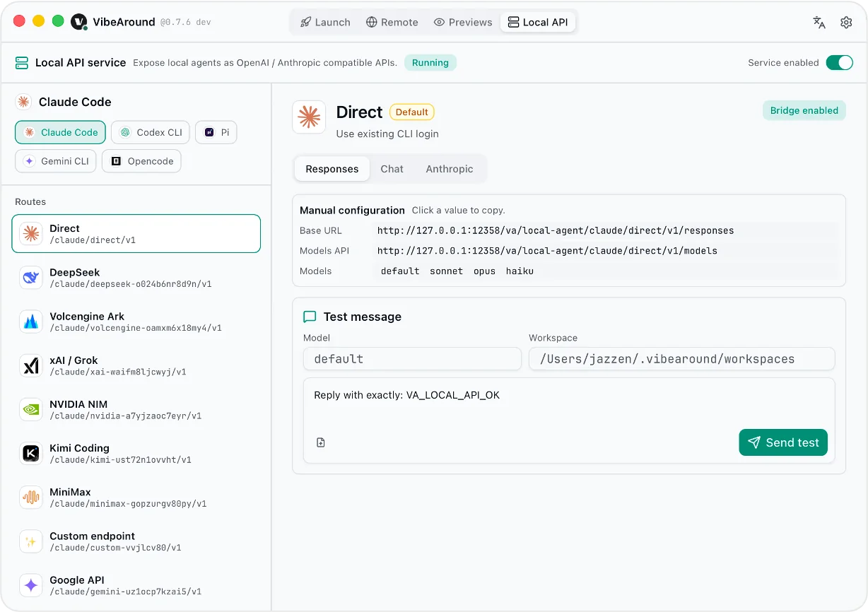This screenshot has width=868, height=612.
Task: Select the Responses API tab
Action: (332, 169)
